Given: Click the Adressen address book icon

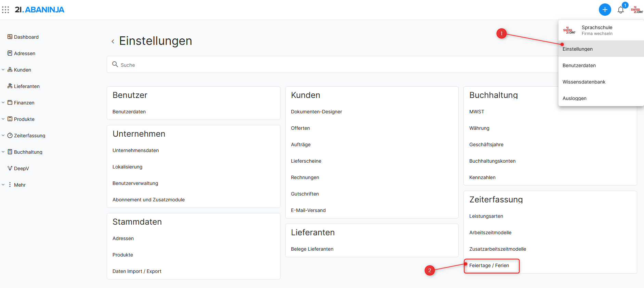Looking at the screenshot, I should 10,53.
